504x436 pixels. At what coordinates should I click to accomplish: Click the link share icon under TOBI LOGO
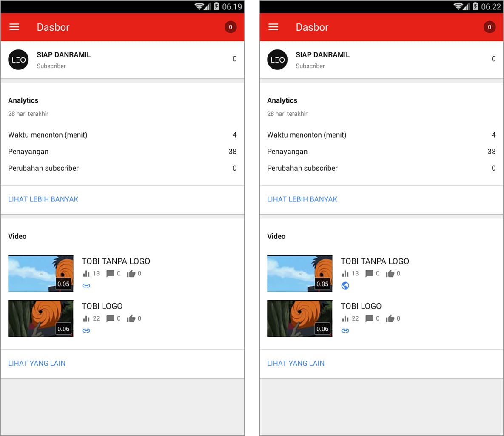click(86, 330)
